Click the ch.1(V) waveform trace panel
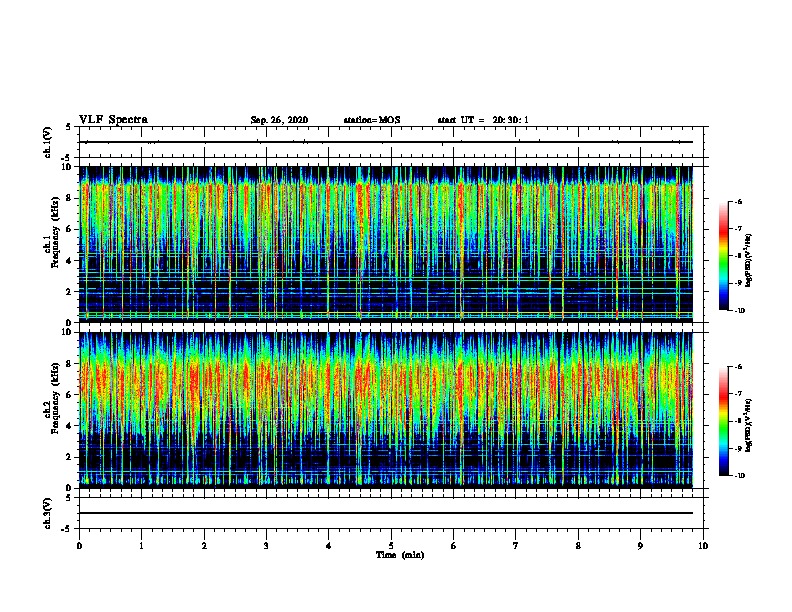 391,142
